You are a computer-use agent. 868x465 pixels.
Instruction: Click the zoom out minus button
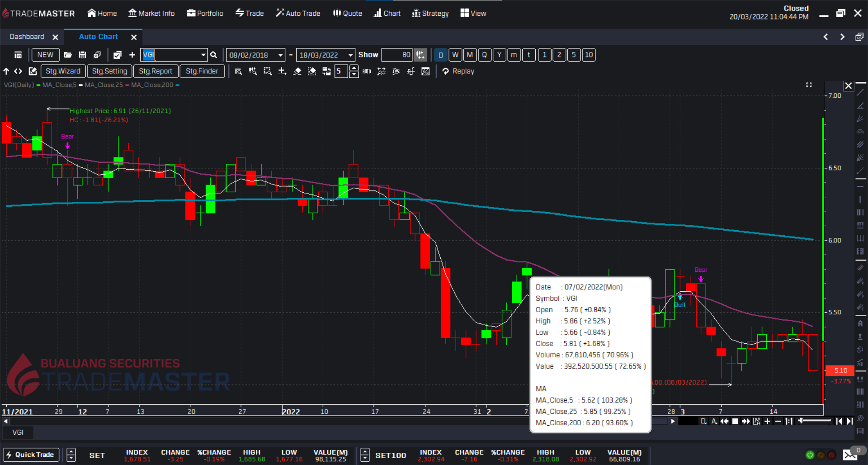(778, 421)
